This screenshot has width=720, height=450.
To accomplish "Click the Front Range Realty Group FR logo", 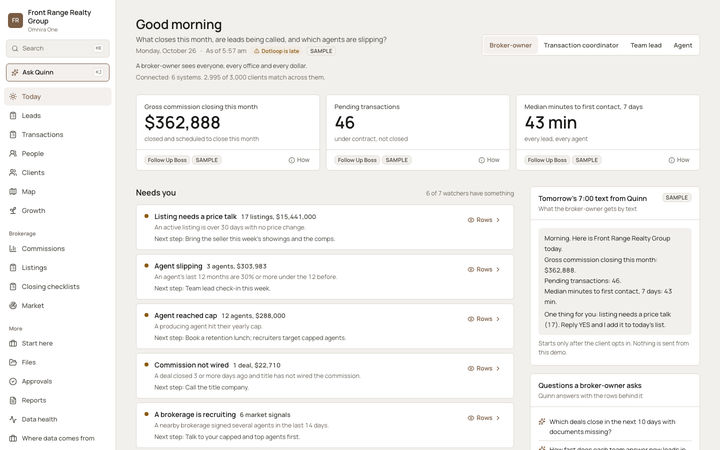I will pyautogui.click(x=15, y=20).
